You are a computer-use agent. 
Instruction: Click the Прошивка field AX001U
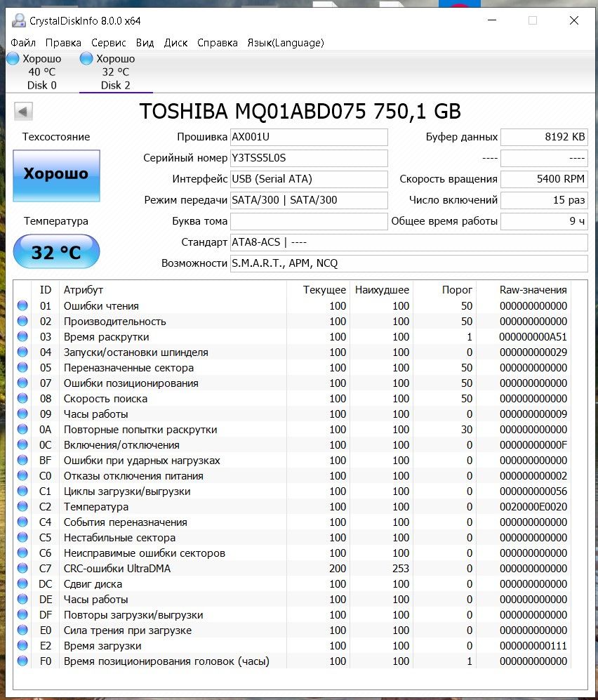(309, 137)
